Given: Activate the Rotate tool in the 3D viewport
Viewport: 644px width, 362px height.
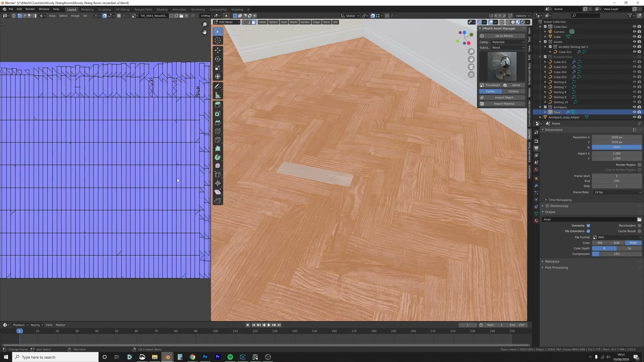Looking at the screenshot, I should pos(218,59).
